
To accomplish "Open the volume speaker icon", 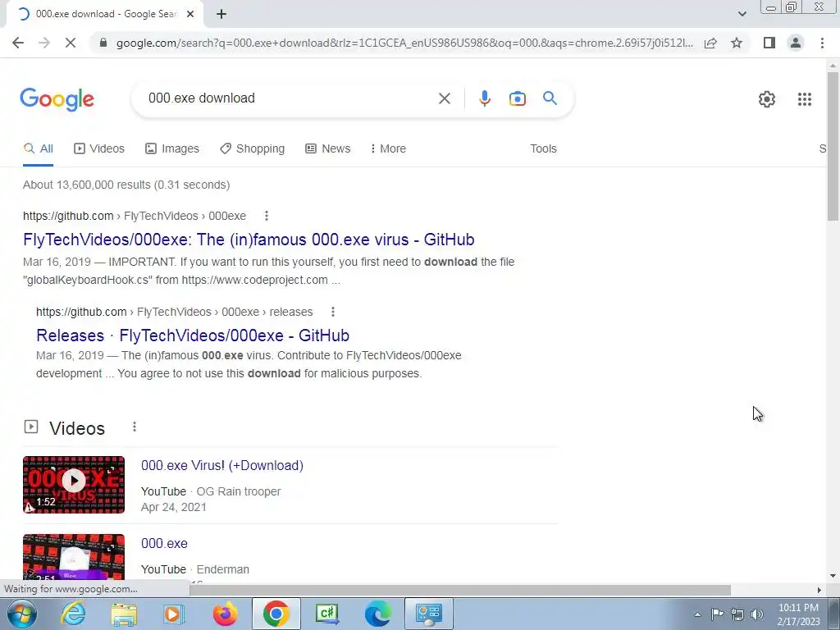I will (x=757, y=614).
